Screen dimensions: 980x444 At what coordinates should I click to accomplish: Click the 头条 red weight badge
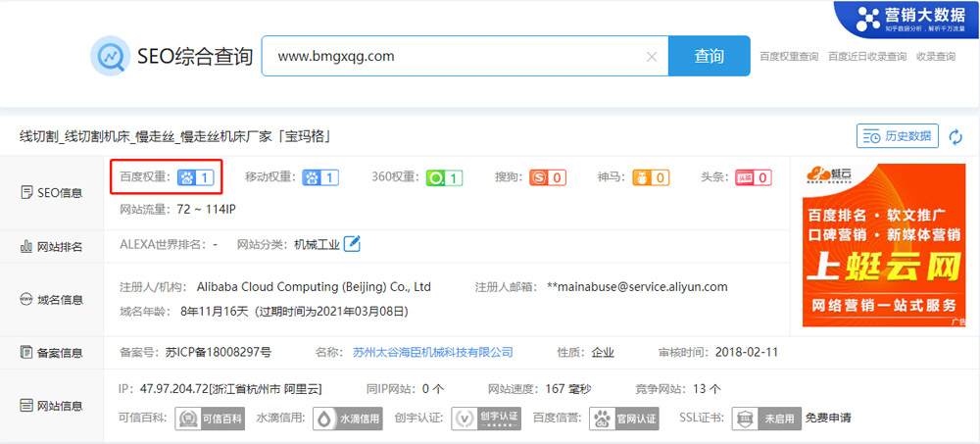click(x=753, y=177)
